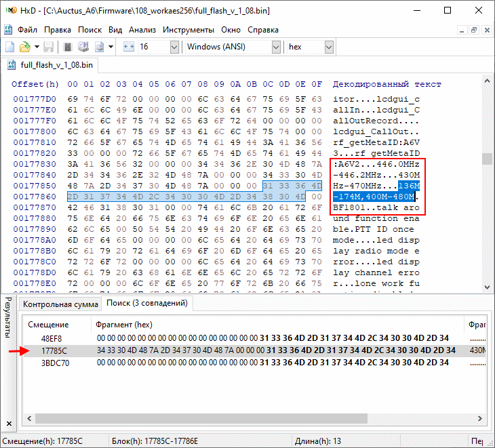Click the Open RAM memory chip icon
This screenshot has width=495, height=448.
click(67, 47)
